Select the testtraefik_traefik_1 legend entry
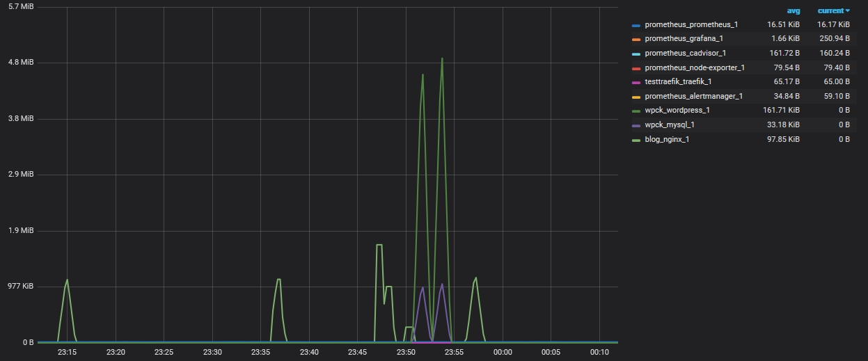Image resolution: width=868 pixels, height=361 pixels. [x=679, y=82]
